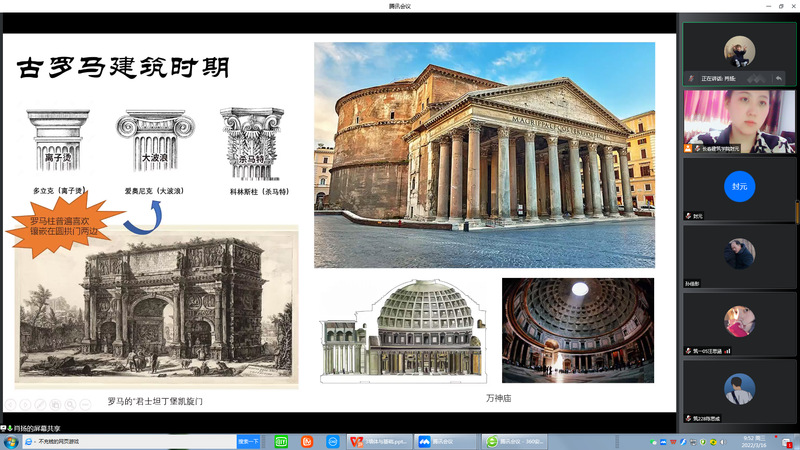Click the muted microphone icon on 封元's tile
Image resolution: width=800 pixels, height=450 pixels.
click(x=689, y=215)
